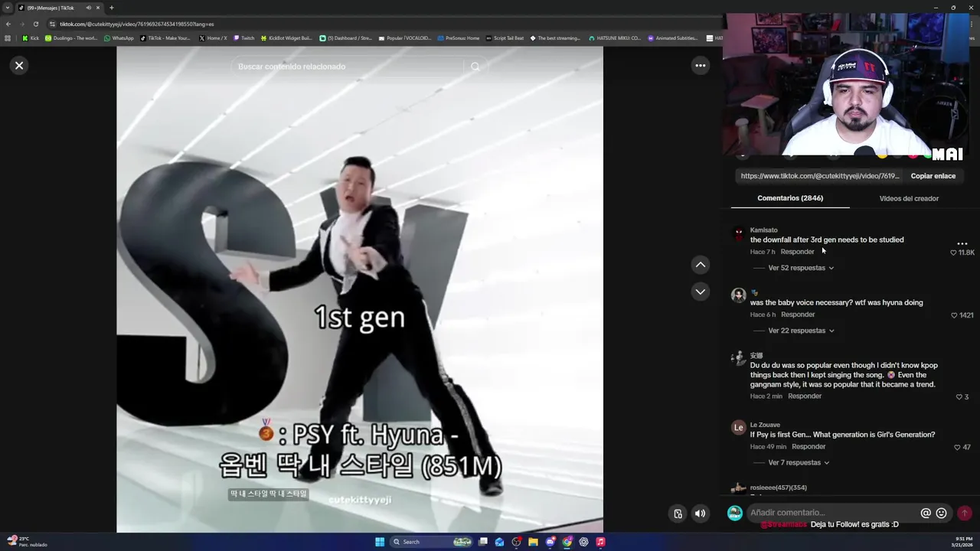Open three-dots menu on Kamisato's comment

[x=962, y=243]
